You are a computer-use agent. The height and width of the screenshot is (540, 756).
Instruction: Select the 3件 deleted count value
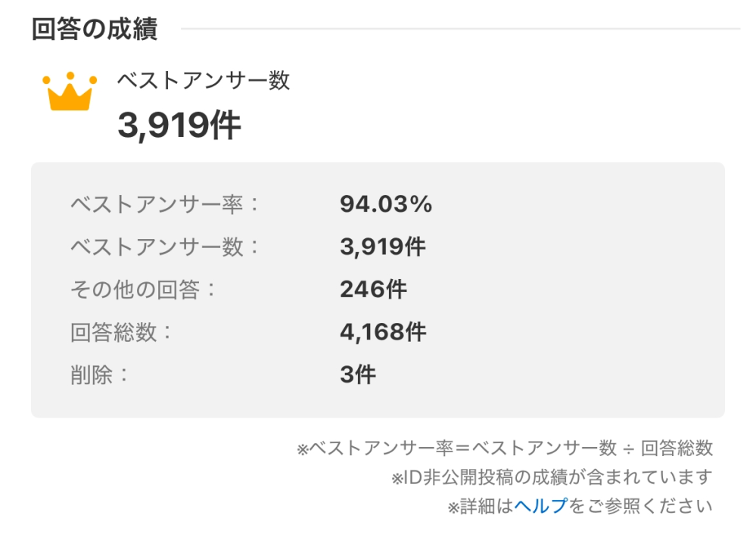358,374
